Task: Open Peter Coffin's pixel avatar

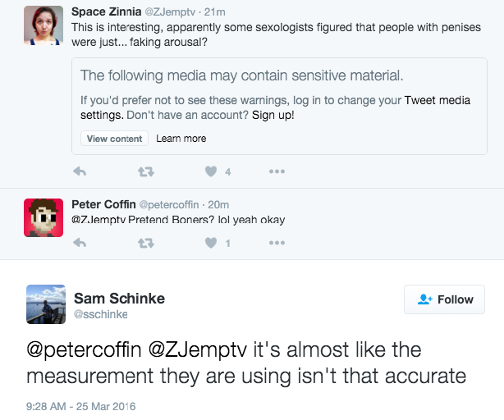Action: point(44,217)
